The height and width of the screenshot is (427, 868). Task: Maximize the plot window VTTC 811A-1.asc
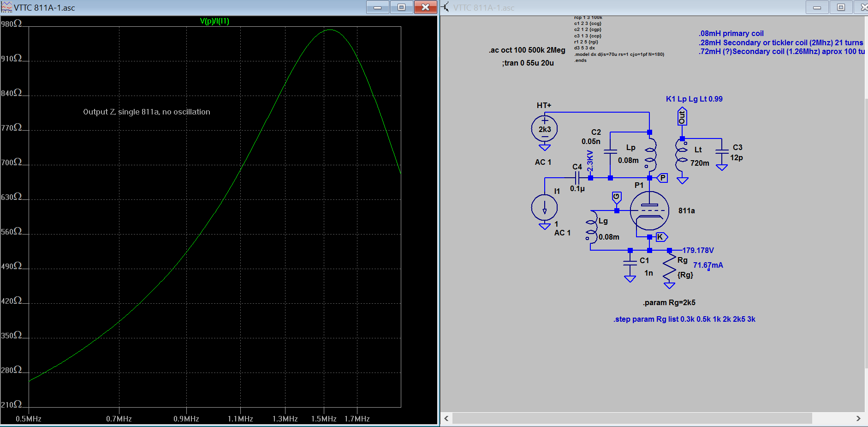pos(401,7)
